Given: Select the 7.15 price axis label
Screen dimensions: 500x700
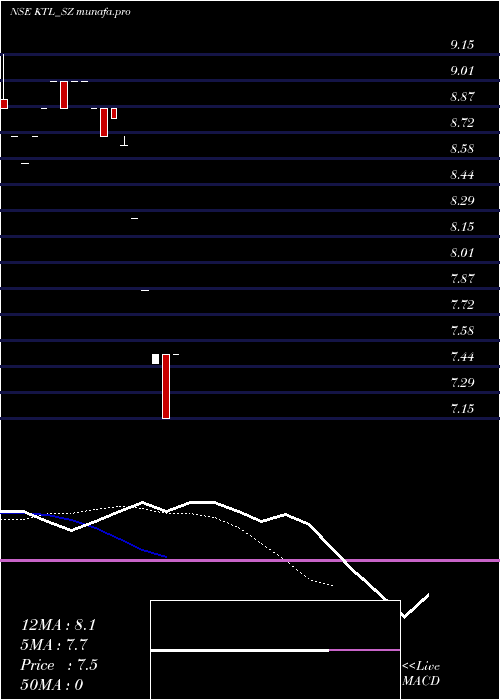Looking at the screenshot, I should [462, 409].
